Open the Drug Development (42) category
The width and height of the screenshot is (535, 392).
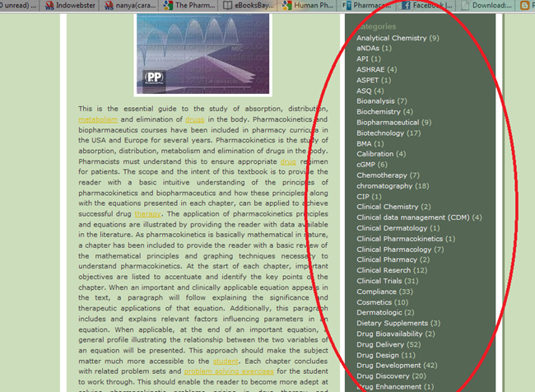[397, 366]
